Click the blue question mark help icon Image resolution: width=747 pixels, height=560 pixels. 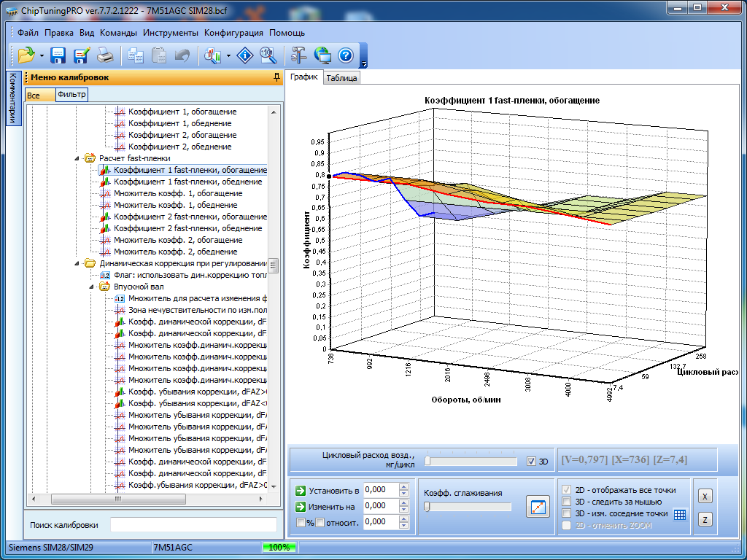(x=346, y=55)
